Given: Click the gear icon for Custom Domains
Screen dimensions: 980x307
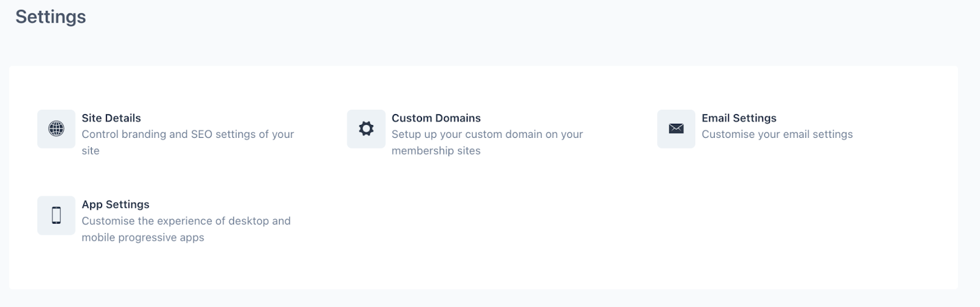Looking at the screenshot, I should [x=366, y=129].
